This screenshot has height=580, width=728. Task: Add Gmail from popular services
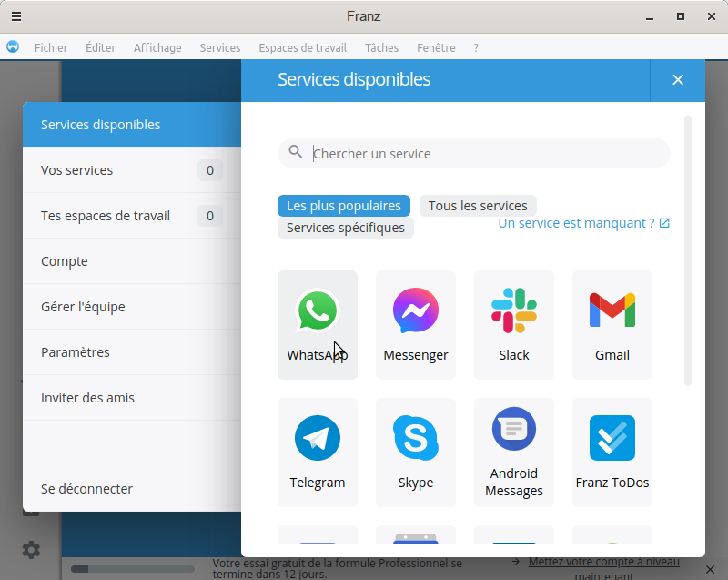click(612, 324)
